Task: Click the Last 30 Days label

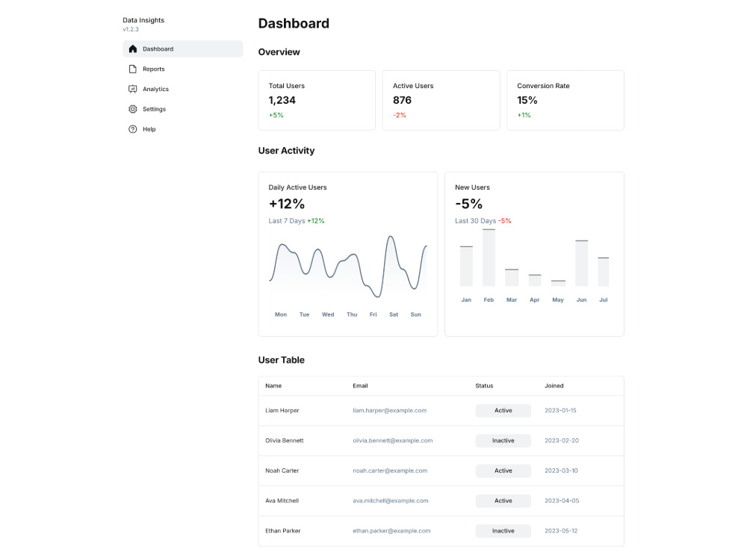Action: (x=475, y=221)
